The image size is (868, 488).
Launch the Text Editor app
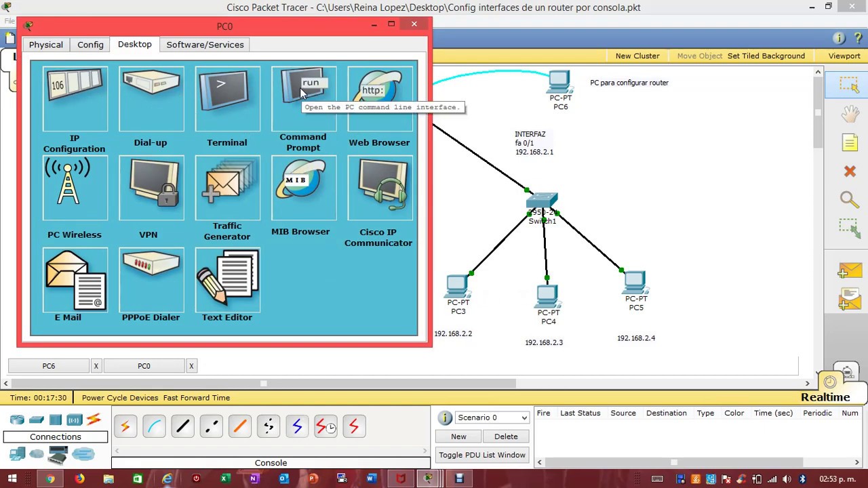[x=227, y=280]
